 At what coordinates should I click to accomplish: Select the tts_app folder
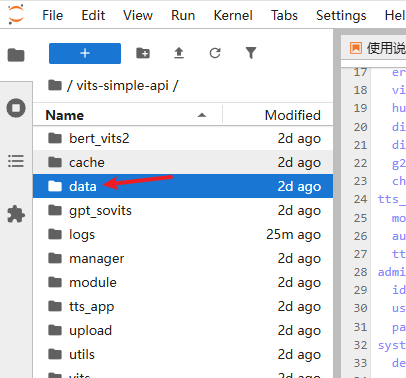(x=183, y=306)
